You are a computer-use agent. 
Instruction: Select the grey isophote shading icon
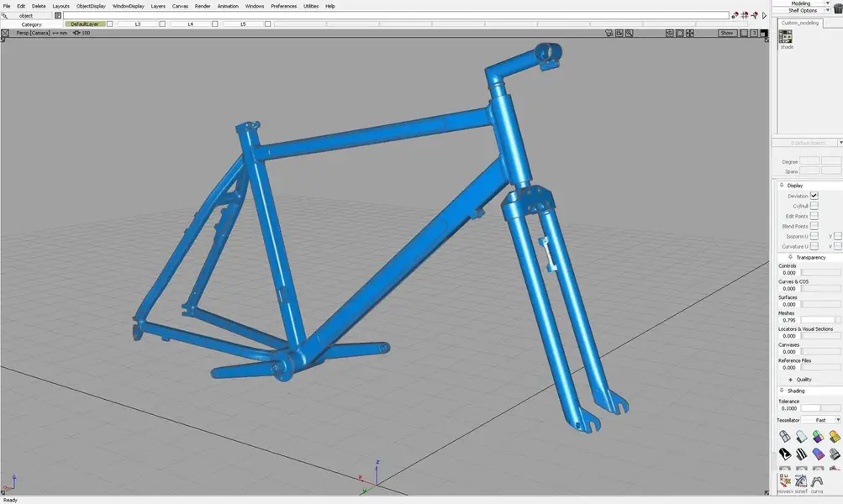coord(835,454)
